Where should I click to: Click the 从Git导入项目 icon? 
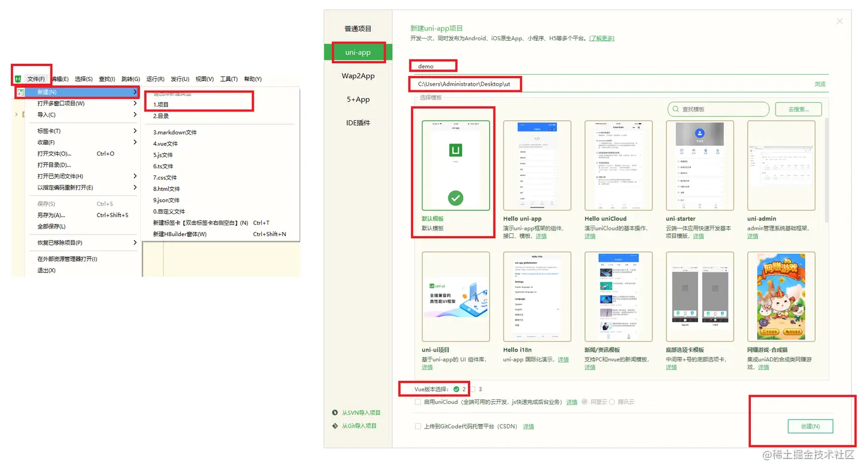[x=335, y=426]
